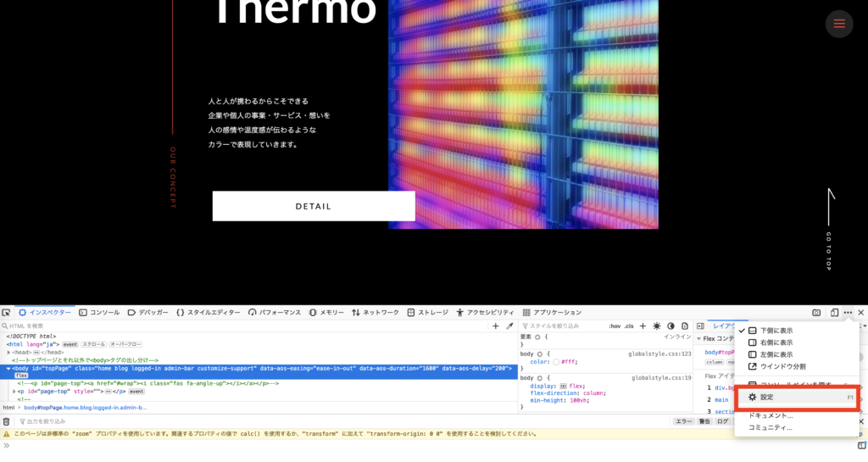Click the plus icon to create new node
This screenshot has height=462, width=868.
pos(496,326)
